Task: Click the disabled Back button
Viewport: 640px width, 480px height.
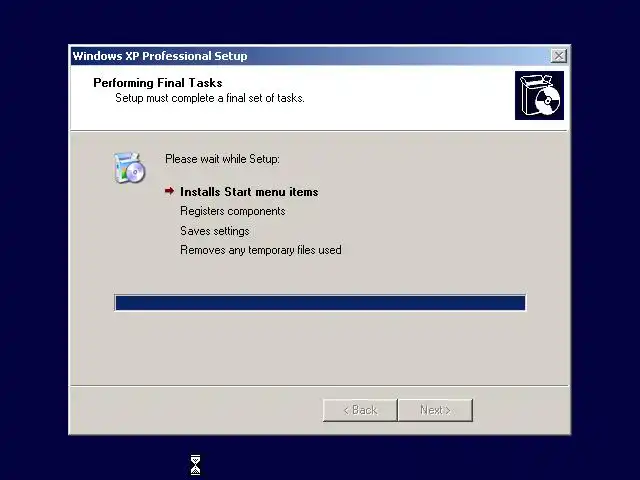Action: [x=360, y=410]
